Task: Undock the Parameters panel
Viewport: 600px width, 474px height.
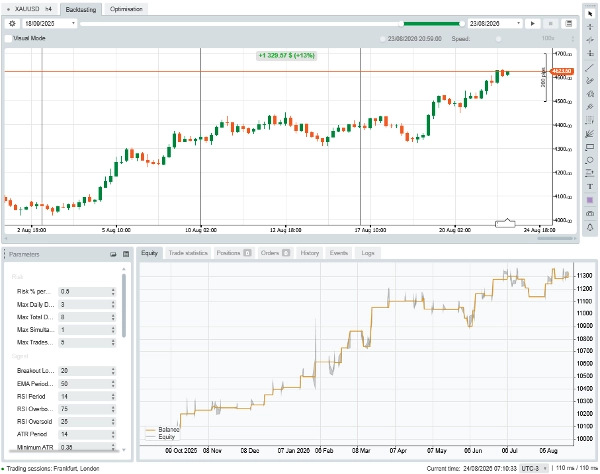Action: tap(113, 254)
